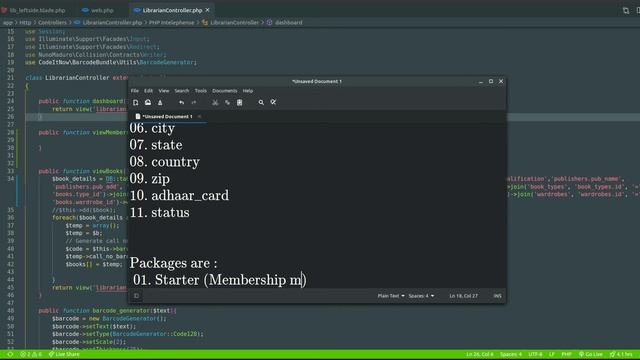This screenshot has height=360, width=640.
Task: Click the '09. zip' line in text editor
Action: (149, 179)
